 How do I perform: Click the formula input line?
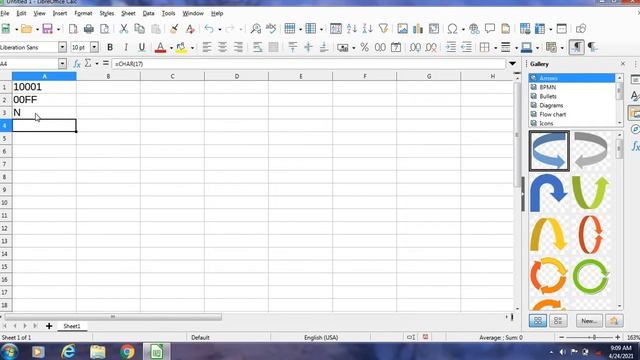click(x=309, y=64)
